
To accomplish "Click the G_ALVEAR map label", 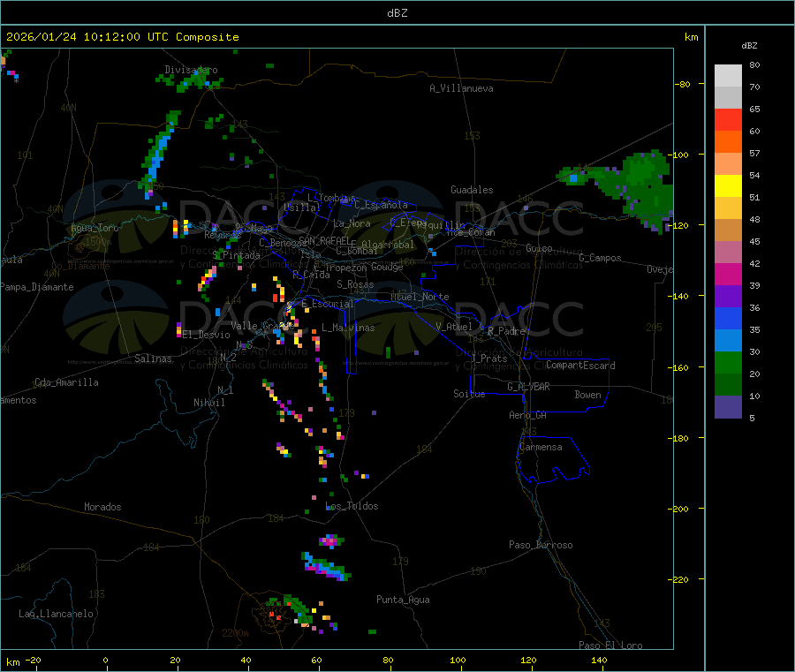I will pos(528,387).
